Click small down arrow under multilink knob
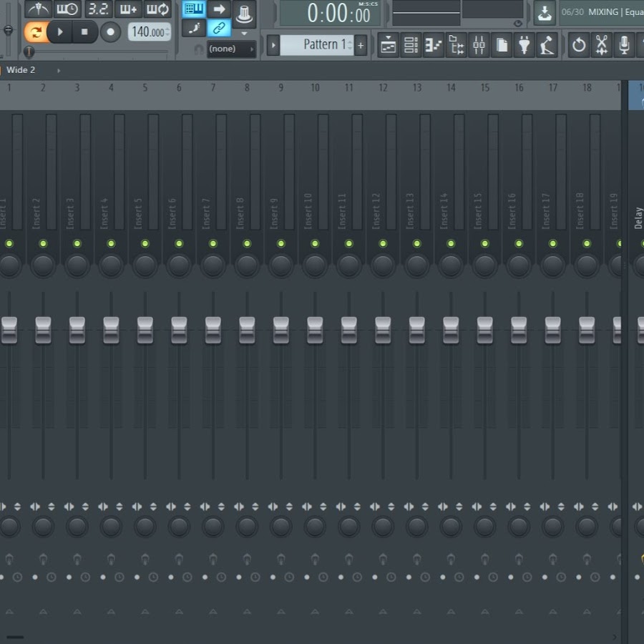Screen dimensions: 644x644 (245, 33)
